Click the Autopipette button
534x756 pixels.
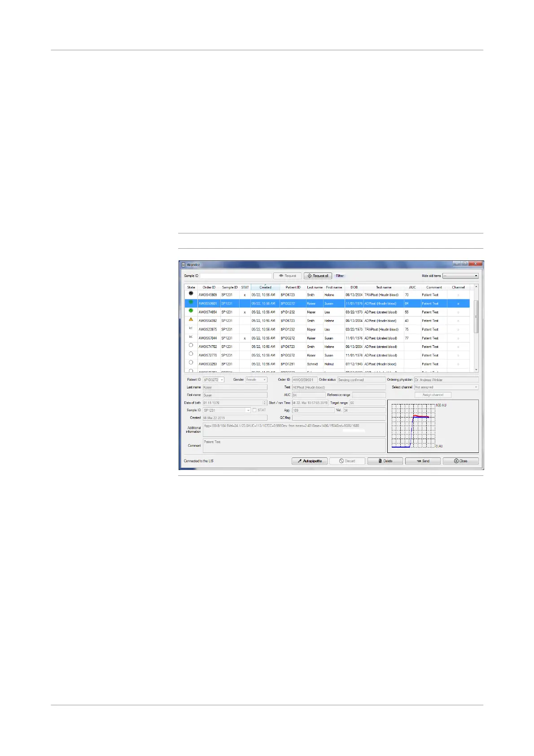click(x=310, y=461)
